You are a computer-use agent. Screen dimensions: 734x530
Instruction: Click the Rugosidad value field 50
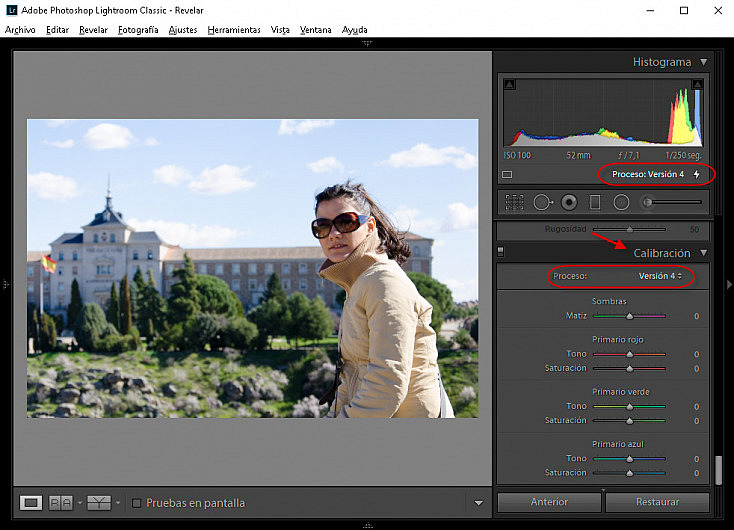pos(694,229)
